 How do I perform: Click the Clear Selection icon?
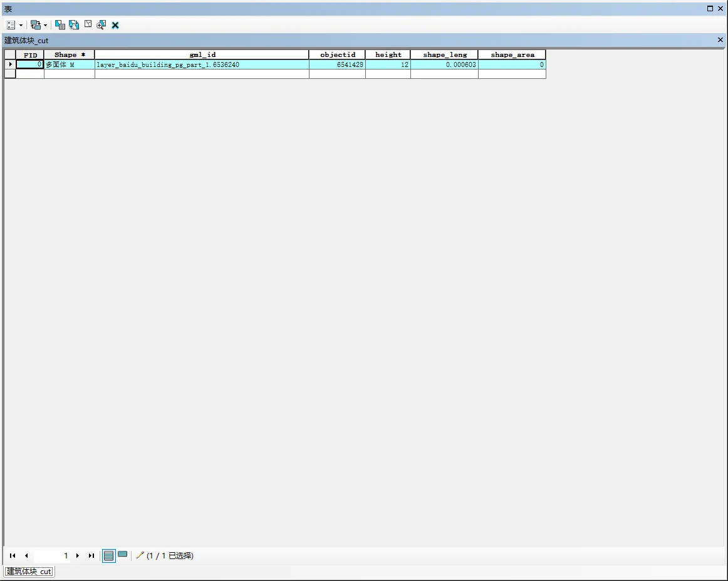click(x=88, y=24)
